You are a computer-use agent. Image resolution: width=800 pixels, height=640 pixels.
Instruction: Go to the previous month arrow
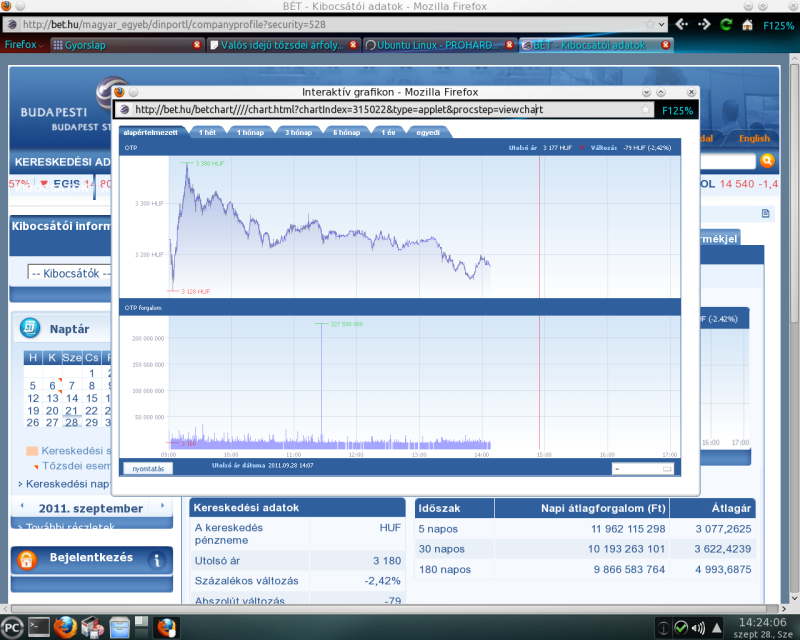pos(22,506)
